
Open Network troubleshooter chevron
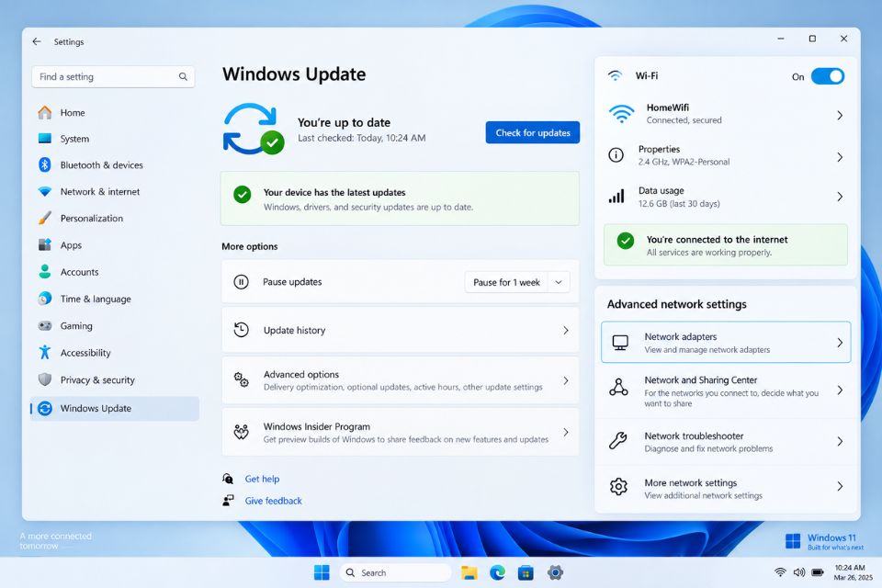[839, 442]
